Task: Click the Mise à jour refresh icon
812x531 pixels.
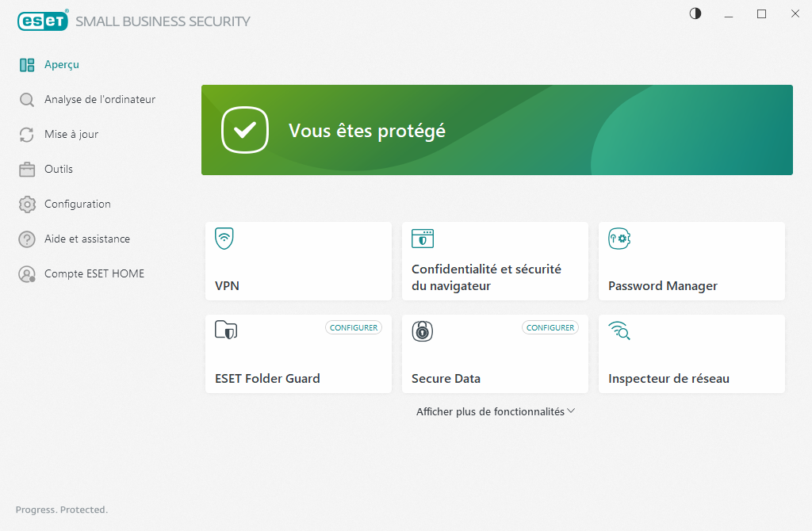Action: coord(26,134)
